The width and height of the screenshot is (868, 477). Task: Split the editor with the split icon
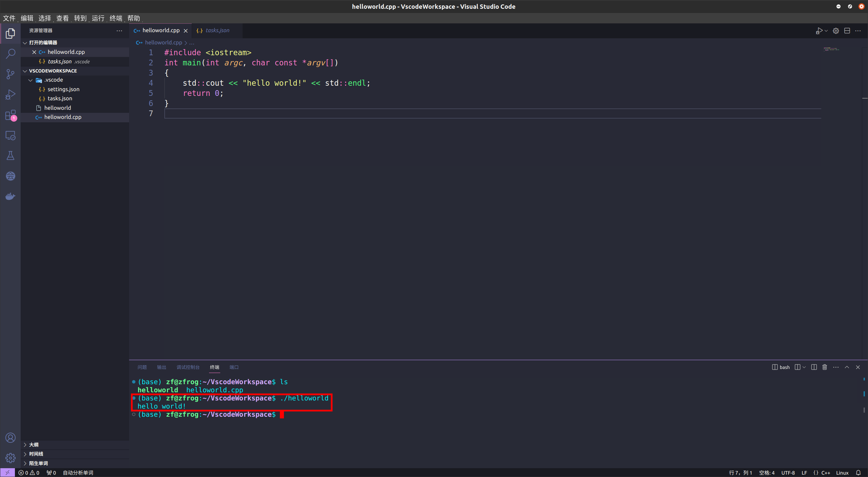[847, 30]
